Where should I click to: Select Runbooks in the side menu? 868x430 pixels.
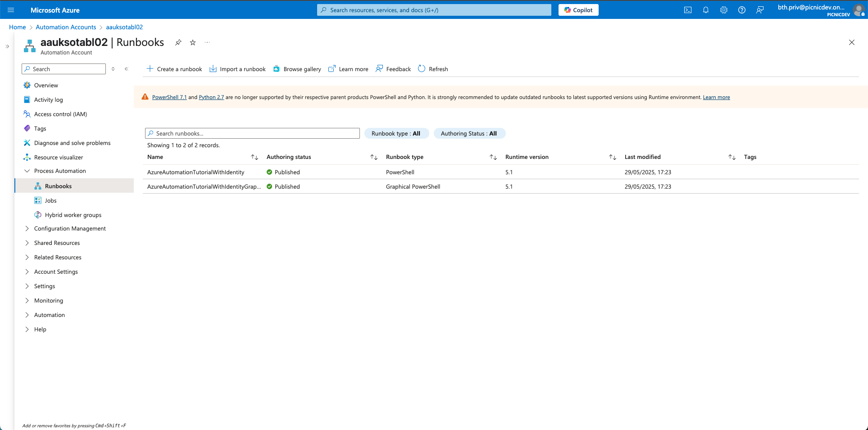point(74,186)
